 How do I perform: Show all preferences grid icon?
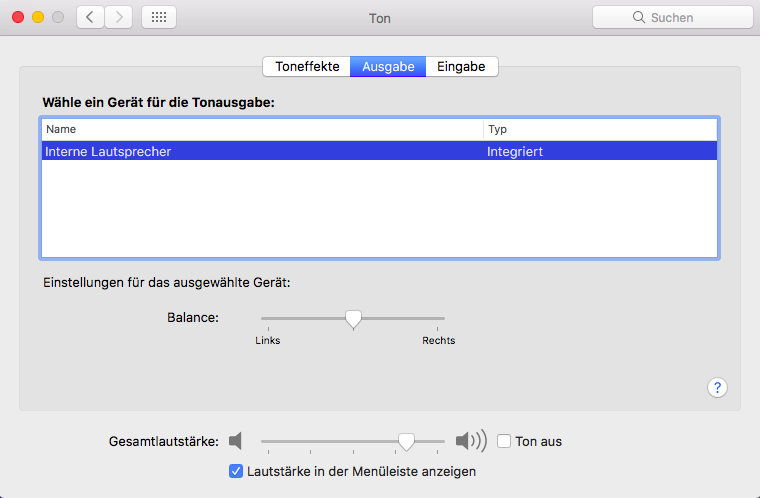[158, 17]
